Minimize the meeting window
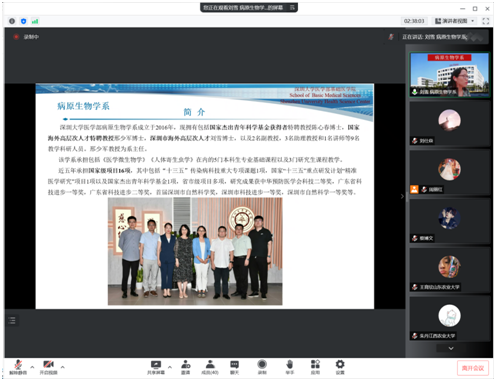The image size is (496, 381). 463,9
